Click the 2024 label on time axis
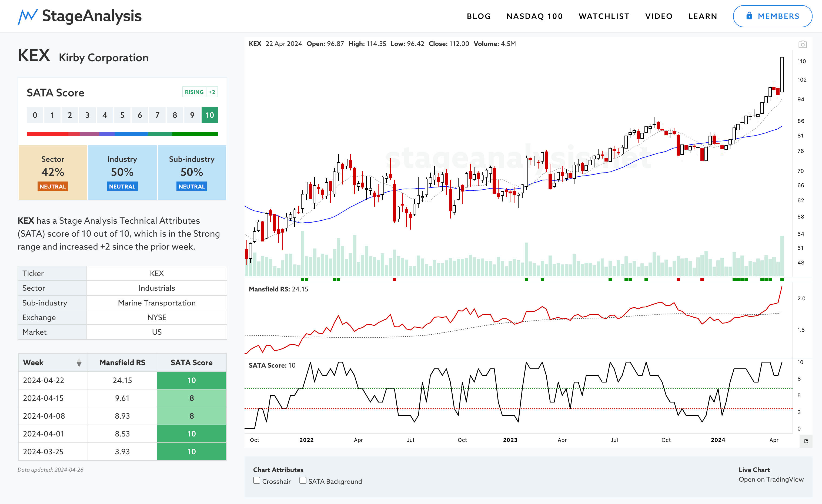 [x=718, y=440]
